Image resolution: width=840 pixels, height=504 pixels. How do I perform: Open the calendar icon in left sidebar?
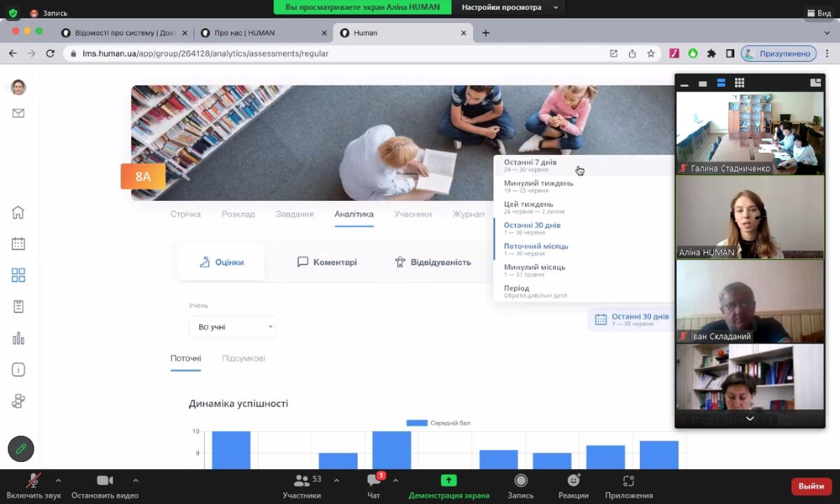pyautogui.click(x=18, y=244)
